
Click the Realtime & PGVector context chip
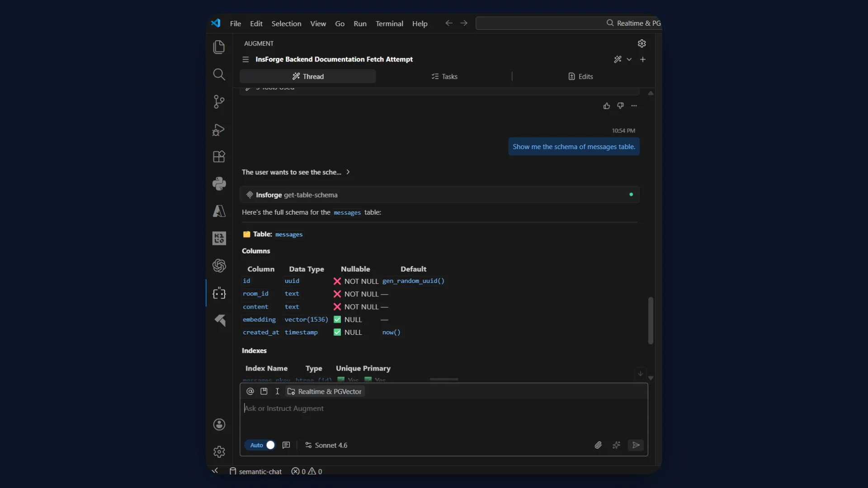(x=325, y=391)
